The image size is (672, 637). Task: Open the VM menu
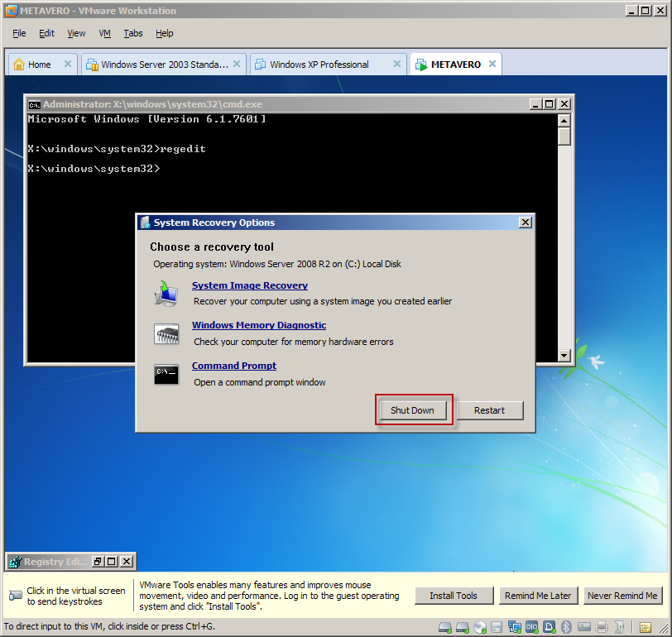click(x=105, y=33)
